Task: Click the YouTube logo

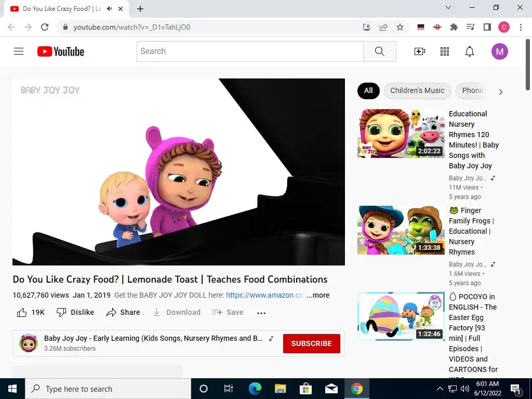Action: tap(61, 51)
